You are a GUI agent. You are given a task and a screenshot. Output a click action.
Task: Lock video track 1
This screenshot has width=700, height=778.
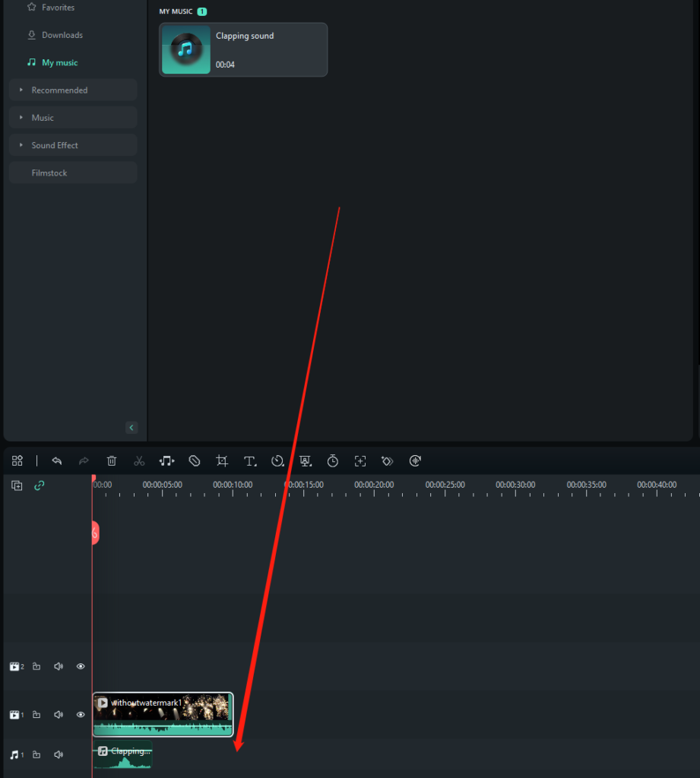pyautogui.click(x=36, y=714)
